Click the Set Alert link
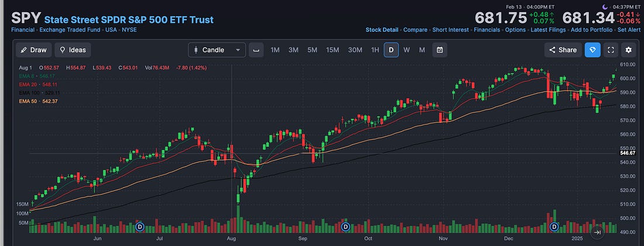 click(x=629, y=30)
